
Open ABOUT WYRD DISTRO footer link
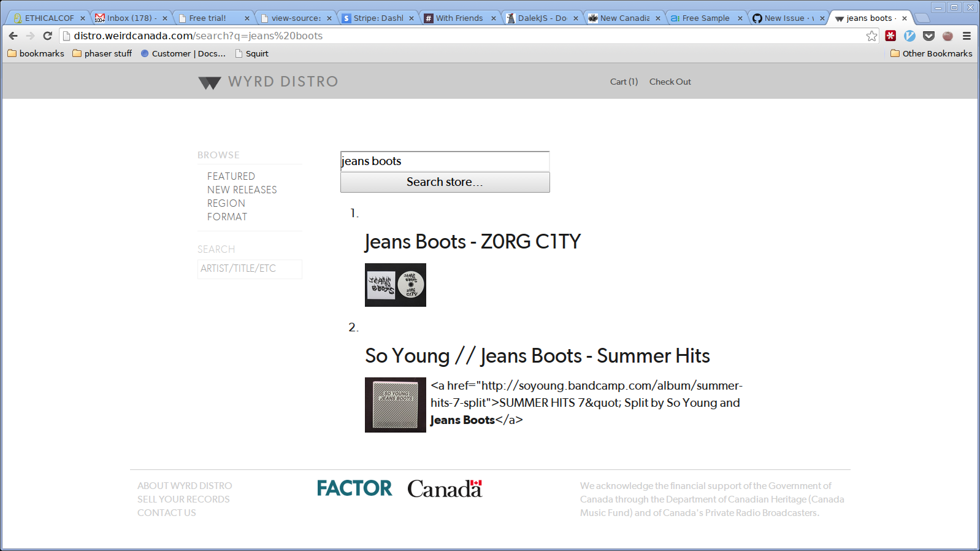[185, 486]
